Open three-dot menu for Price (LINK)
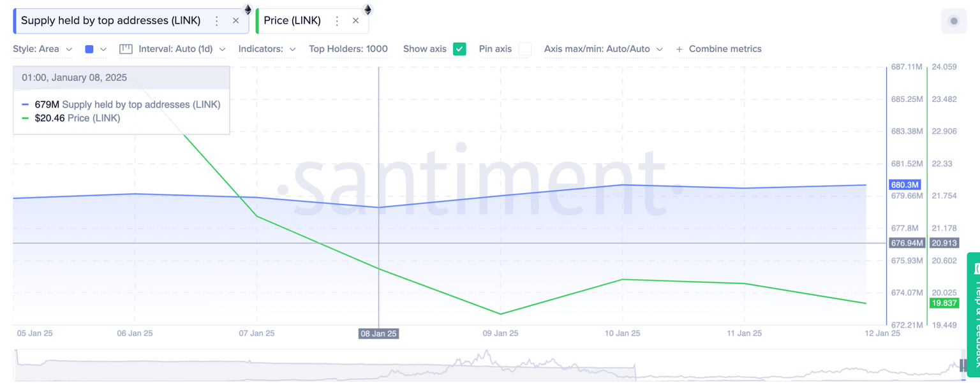Screen dimensions: 980x383 pos(337,21)
